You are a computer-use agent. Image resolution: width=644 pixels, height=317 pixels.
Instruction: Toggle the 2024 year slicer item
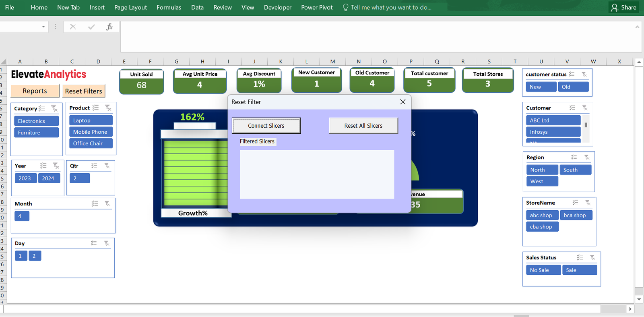49,178
